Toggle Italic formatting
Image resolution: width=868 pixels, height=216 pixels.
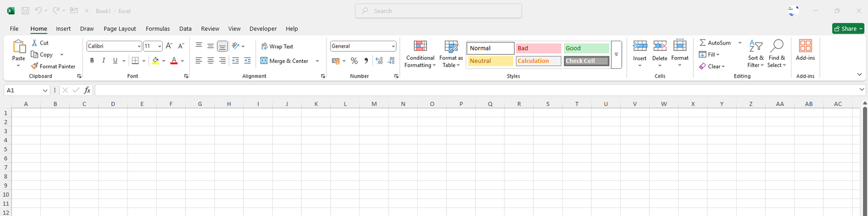coord(104,61)
